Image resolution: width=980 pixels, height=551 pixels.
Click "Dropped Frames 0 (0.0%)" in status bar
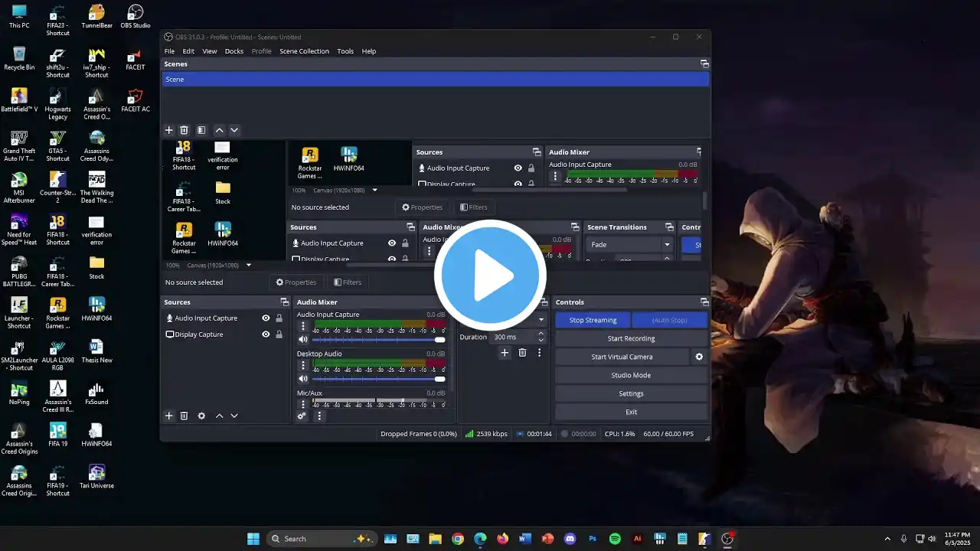click(x=418, y=434)
